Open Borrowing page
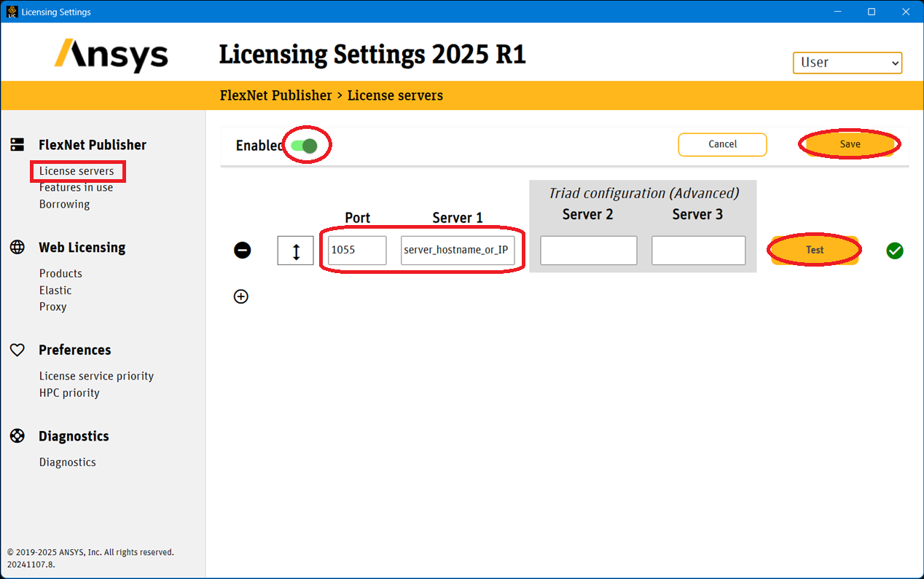Screen dimensions: 924x579 (65, 204)
